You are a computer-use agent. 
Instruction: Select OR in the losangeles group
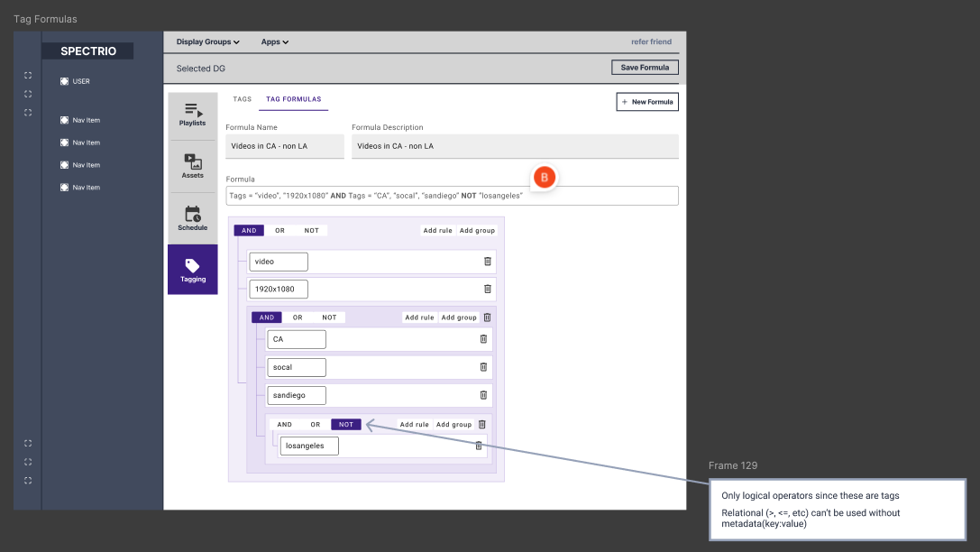(315, 425)
